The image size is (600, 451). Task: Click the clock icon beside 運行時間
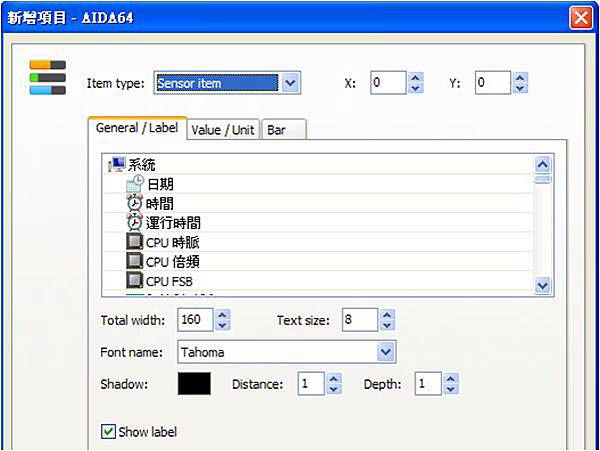point(135,222)
